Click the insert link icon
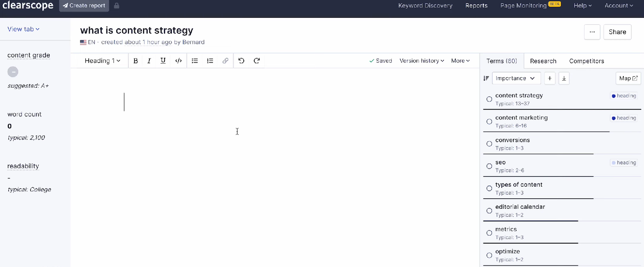 225,61
